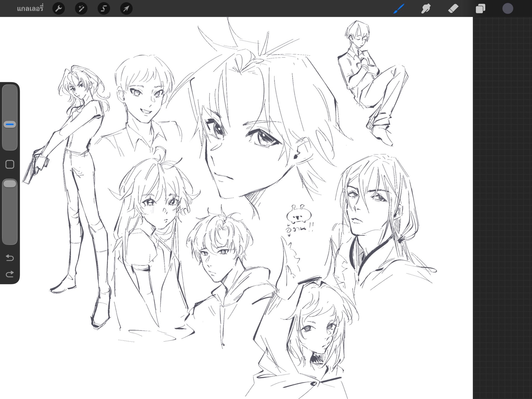Redo the last undone stroke
This screenshot has height=399, width=532.
tap(10, 274)
